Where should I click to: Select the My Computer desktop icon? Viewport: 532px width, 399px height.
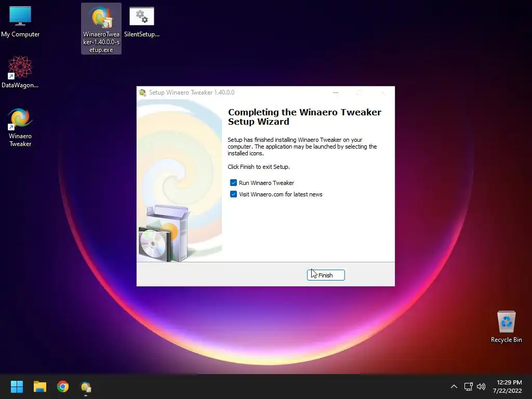click(20, 21)
